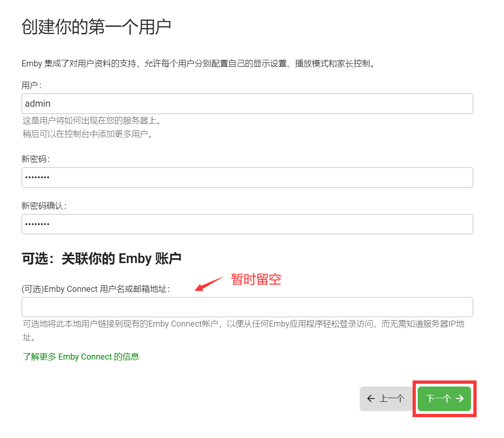Click the right arrow icon in 下一个 button
This screenshot has width=504, height=438.
pyautogui.click(x=459, y=399)
